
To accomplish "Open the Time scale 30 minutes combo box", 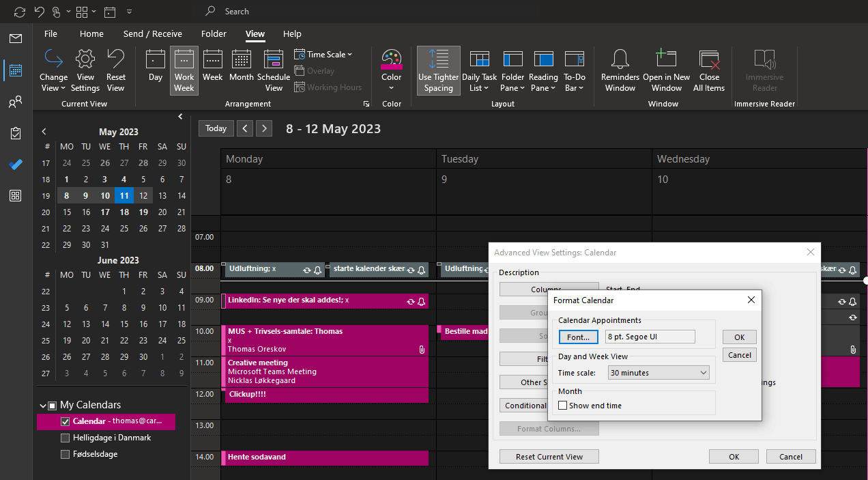I will pyautogui.click(x=658, y=373).
